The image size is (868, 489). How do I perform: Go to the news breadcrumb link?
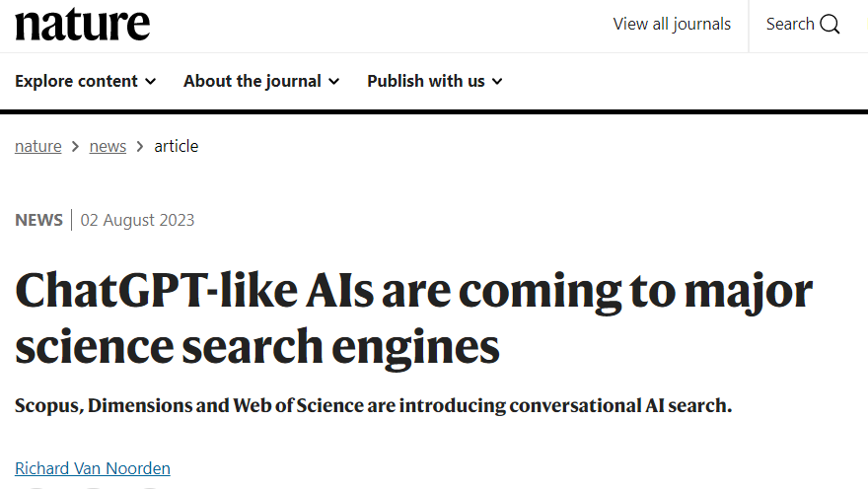click(108, 146)
